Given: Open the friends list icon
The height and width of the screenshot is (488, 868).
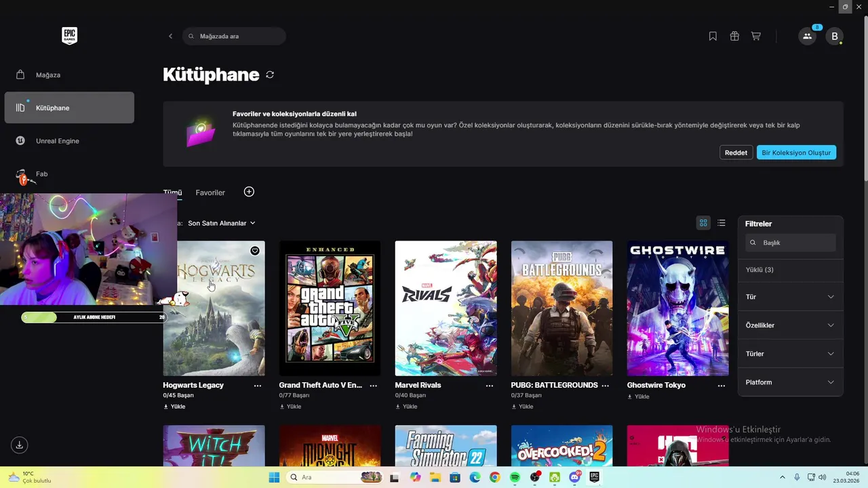Looking at the screenshot, I should click(x=807, y=36).
